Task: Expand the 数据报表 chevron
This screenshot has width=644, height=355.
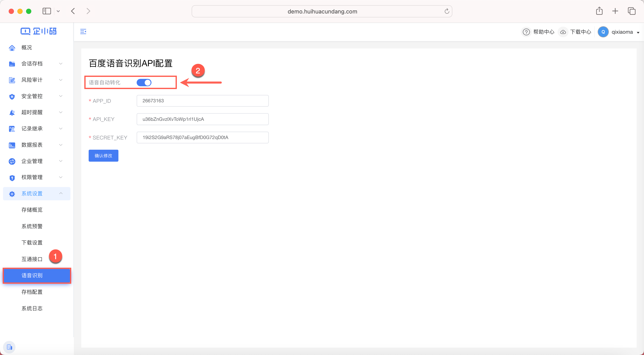Action: (x=60, y=145)
